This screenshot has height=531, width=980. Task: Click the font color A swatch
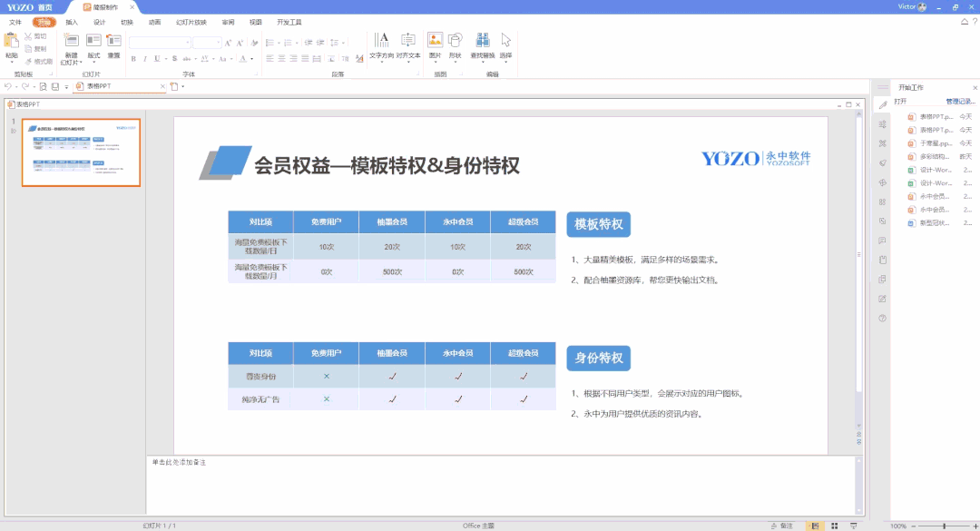(x=243, y=59)
